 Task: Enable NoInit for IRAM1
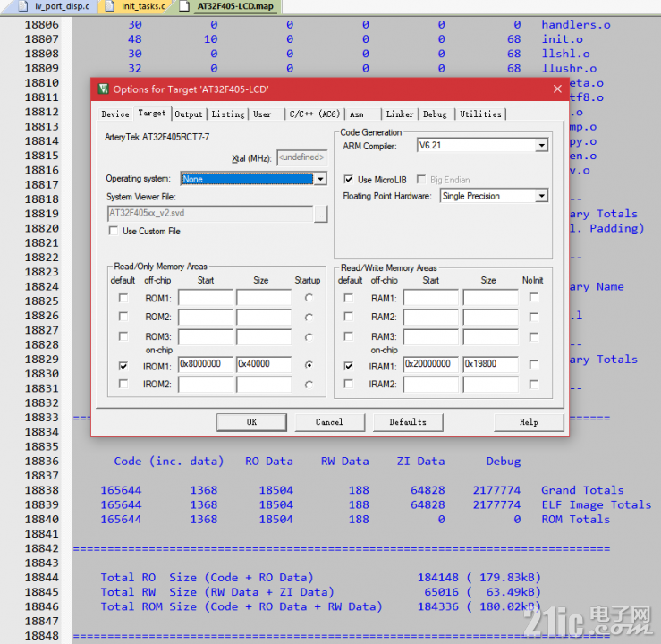point(534,365)
